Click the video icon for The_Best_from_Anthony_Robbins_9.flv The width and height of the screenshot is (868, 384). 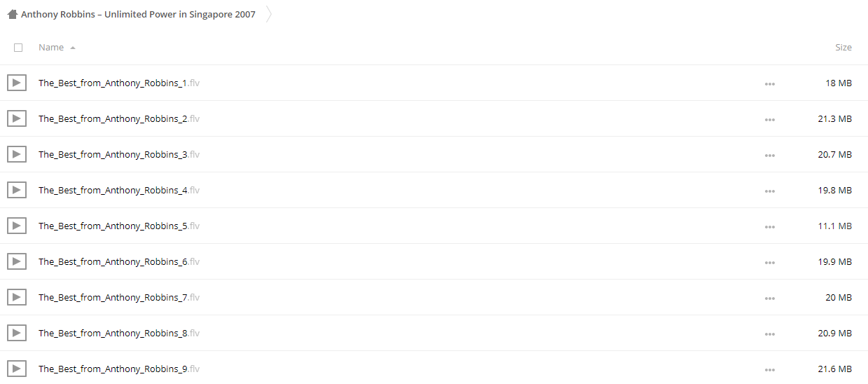(17, 369)
